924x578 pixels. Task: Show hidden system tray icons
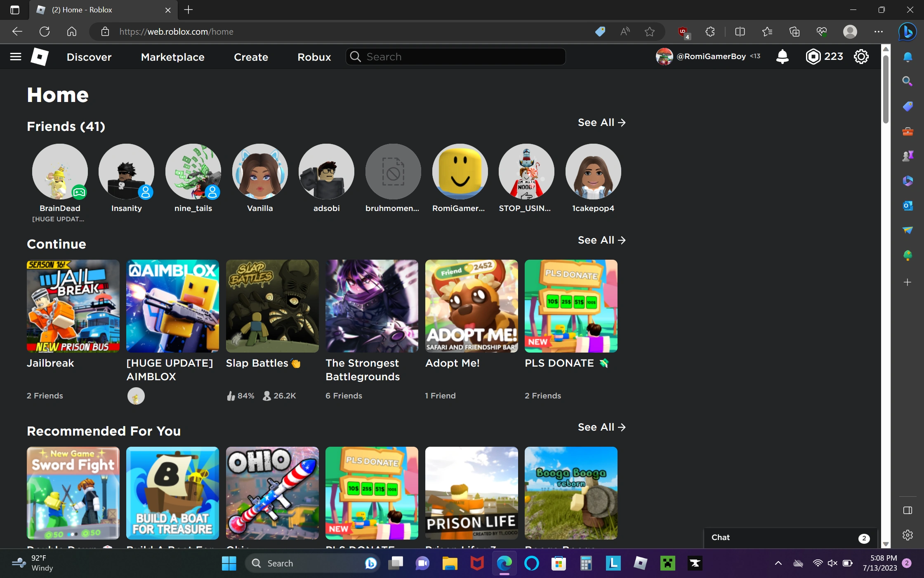click(x=778, y=563)
